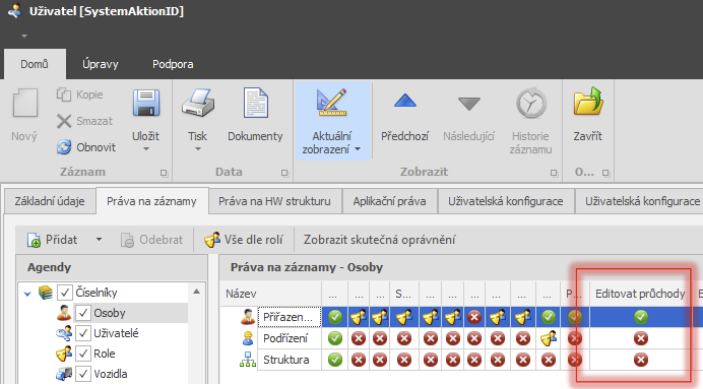Open the Uložit dropdown arrow
703x389 pixels.
click(x=146, y=149)
